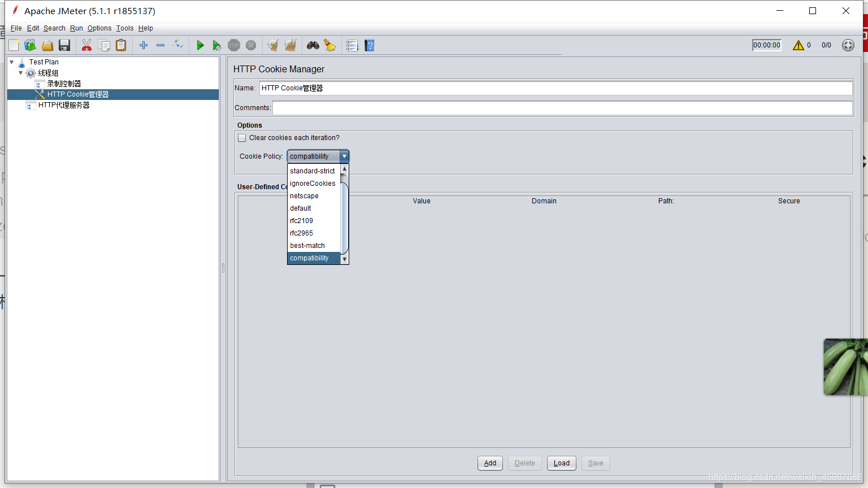The height and width of the screenshot is (488, 868).
Task: Open the Edit menu
Action: (33, 28)
